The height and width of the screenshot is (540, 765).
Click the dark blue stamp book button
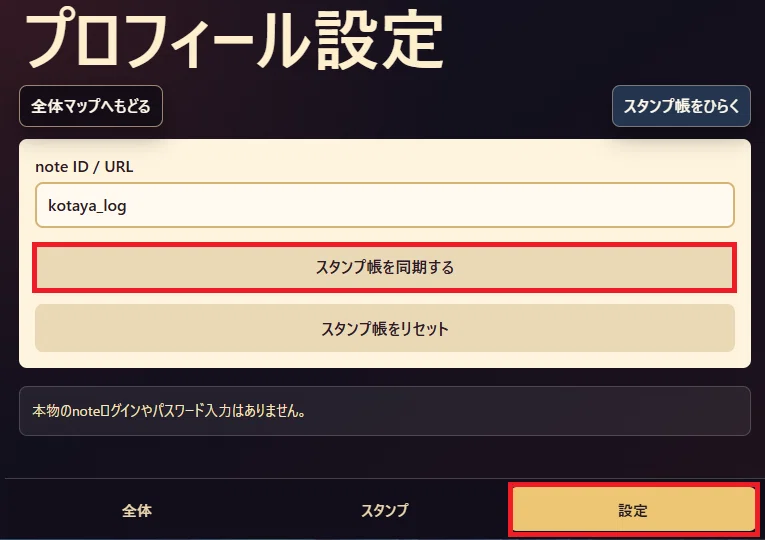tap(681, 106)
